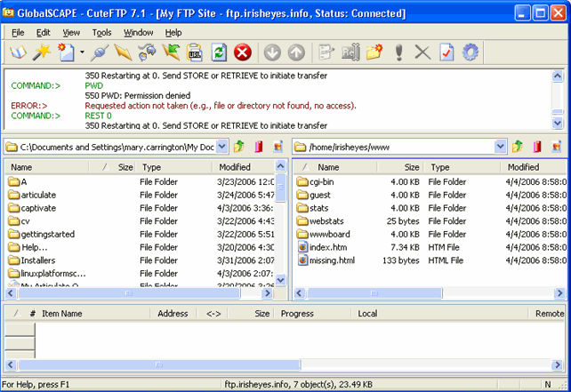Sort local pane by Name column
The image size is (571, 392).
coord(47,167)
